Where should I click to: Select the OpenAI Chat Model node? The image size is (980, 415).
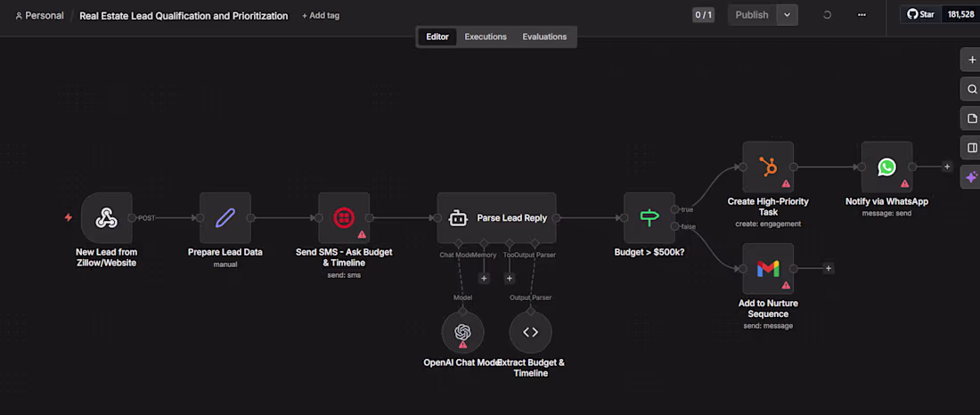462,332
